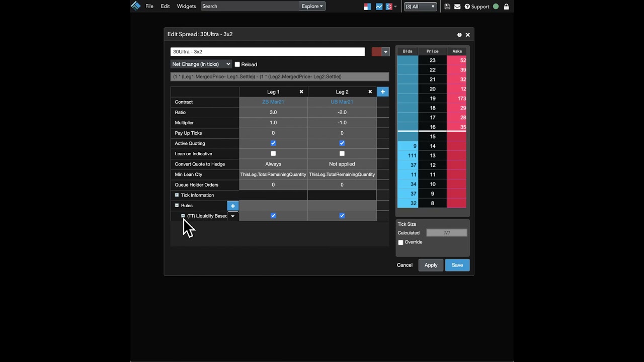This screenshot has height=362, width=644.
Task: Click Leg 2 Convert Quote 'Not applied'
Action: coord(342,164)
